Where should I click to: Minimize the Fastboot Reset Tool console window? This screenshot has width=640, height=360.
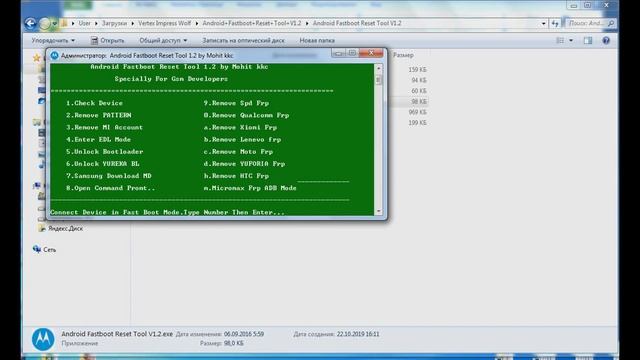tap(338, 53)
